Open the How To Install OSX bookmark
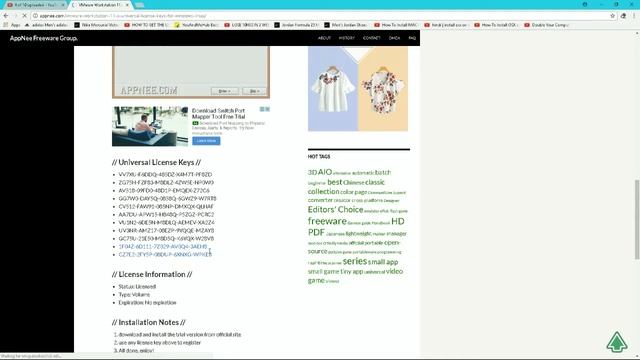Viewport: 640px width, 360px height. point(496,25)
